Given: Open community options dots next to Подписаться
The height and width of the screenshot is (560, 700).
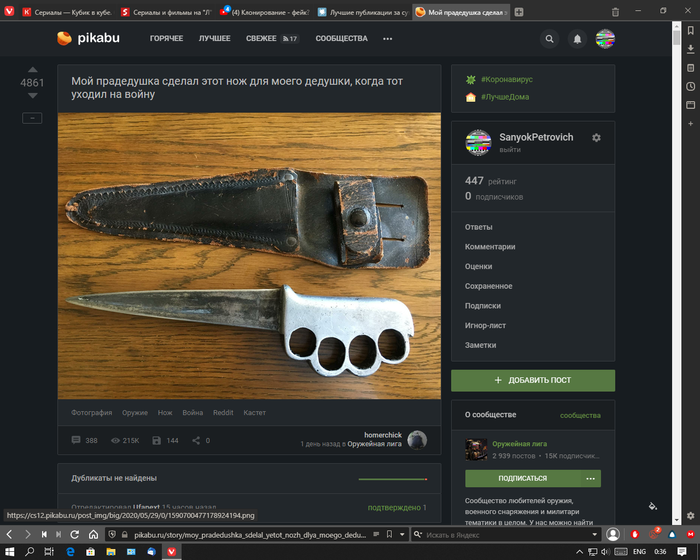Looking at the screenshot, I should [590, 478].
